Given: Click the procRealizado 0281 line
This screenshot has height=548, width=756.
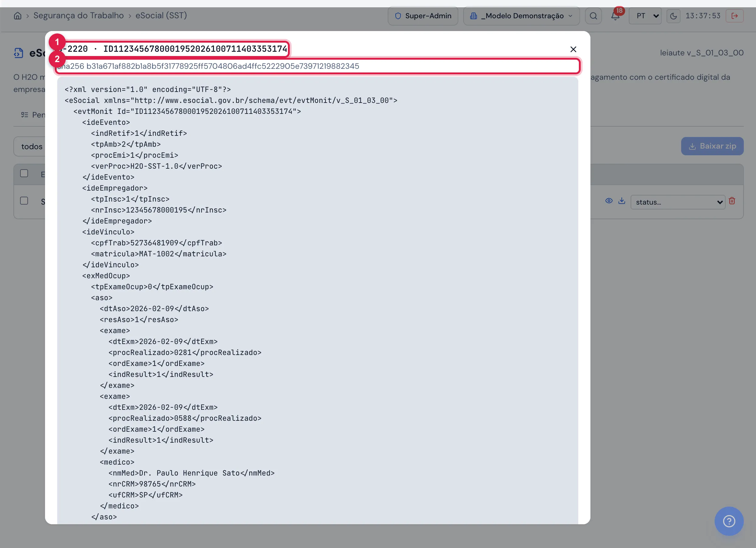Looking at the screenshot, I should click(185, 353).
